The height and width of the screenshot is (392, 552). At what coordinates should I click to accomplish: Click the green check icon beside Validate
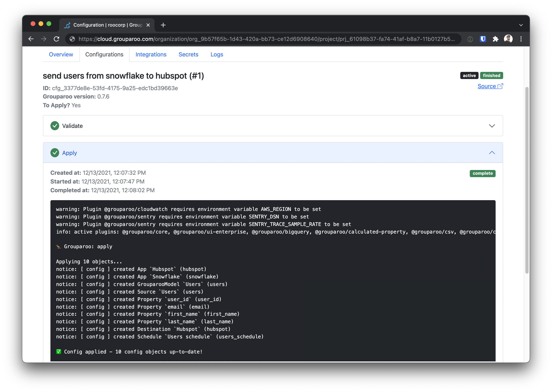pos(55,126)
